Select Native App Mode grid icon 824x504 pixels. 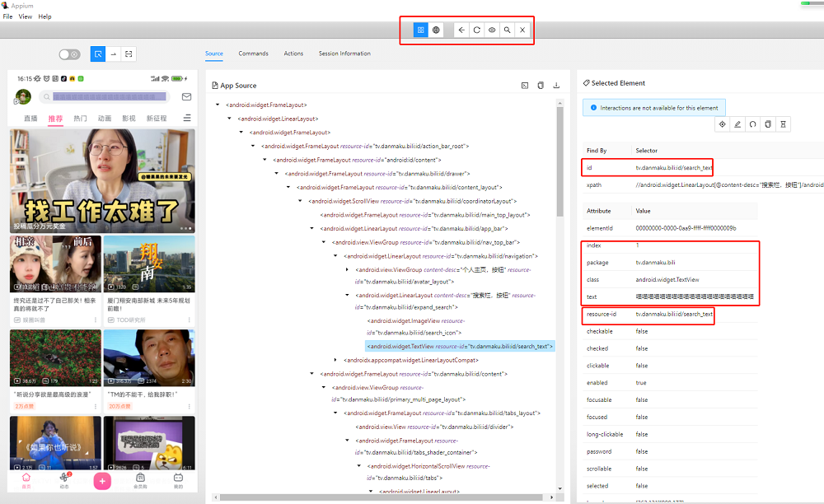[420, 30]
